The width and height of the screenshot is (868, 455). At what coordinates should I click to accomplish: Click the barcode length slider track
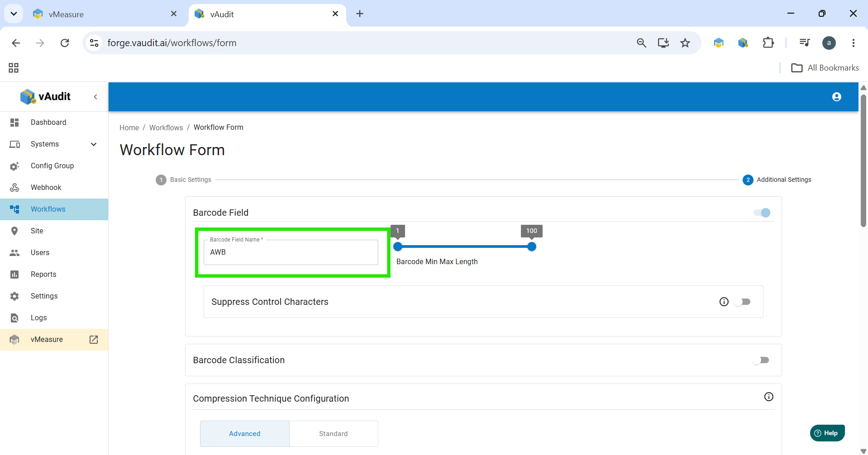[x=465, y=246]
